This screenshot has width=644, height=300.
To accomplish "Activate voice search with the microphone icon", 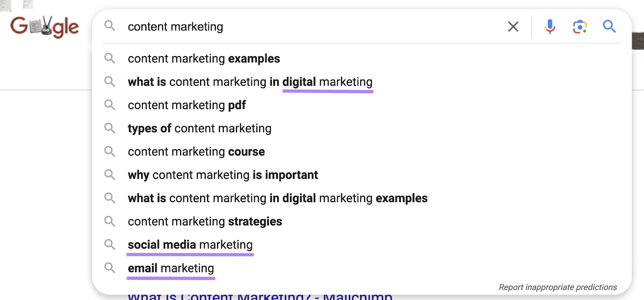I will pos(549,27).
